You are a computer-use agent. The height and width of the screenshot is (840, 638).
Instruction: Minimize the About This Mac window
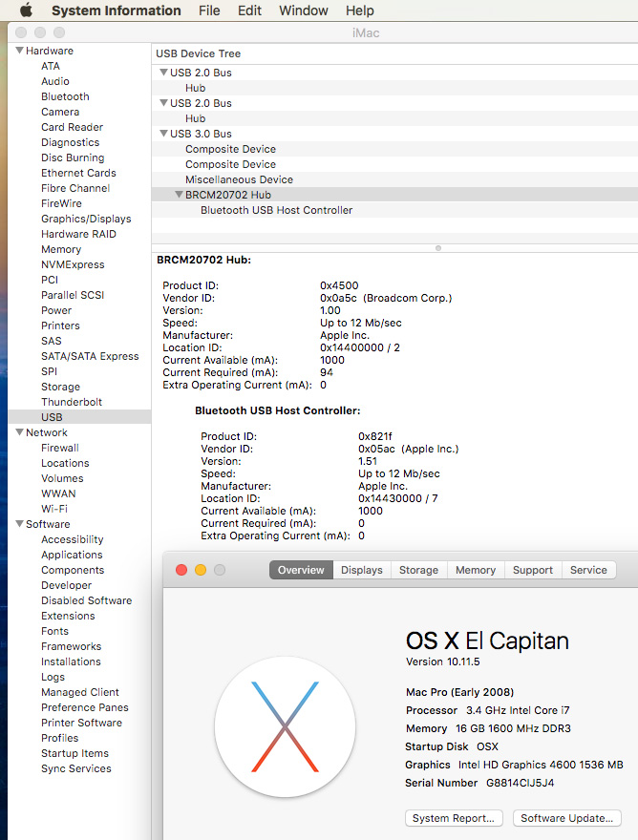coord(201,570)
